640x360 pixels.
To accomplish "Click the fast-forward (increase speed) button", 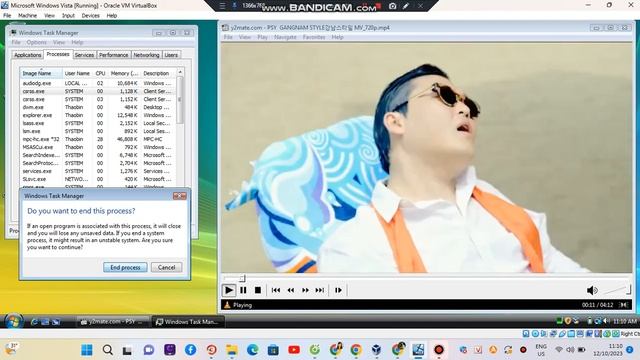I will (305, 290).
